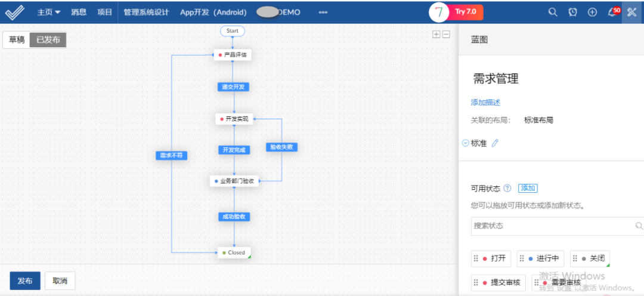Open the DEMO project tab
Viewport: 644px width, 296px height.
tap(278, 13)
